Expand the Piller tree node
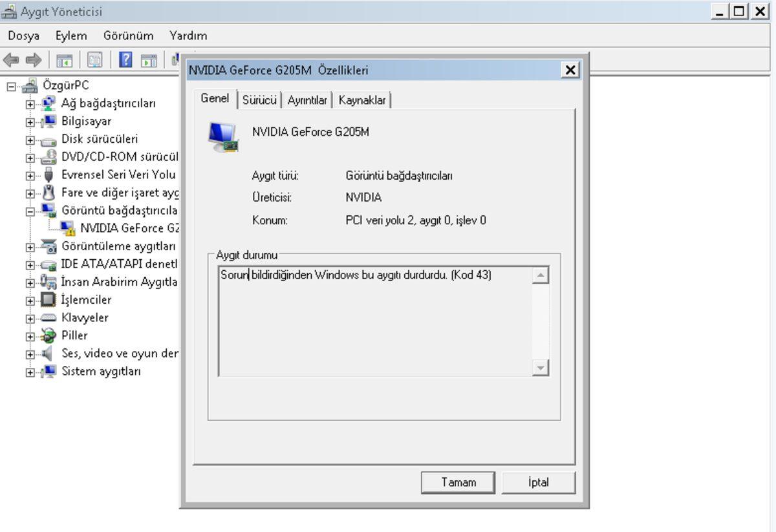The image size is (776, 532). [x=30, y=335]
